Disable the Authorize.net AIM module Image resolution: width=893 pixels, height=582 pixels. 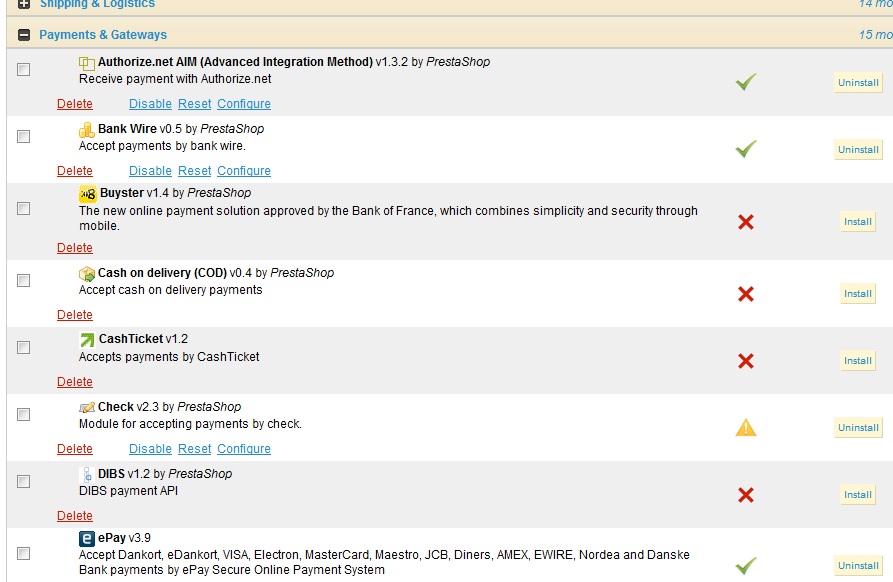point(150,104)
